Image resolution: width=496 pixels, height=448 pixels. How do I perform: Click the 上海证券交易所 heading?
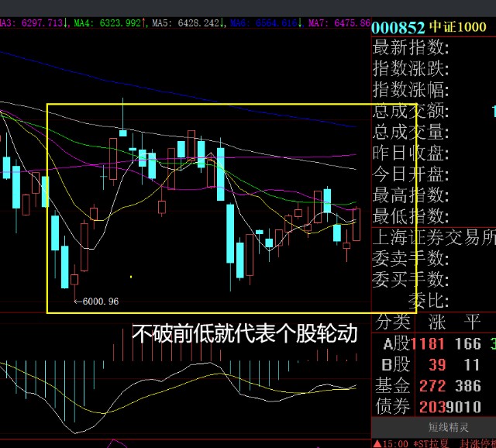click(x=434, y=237)
